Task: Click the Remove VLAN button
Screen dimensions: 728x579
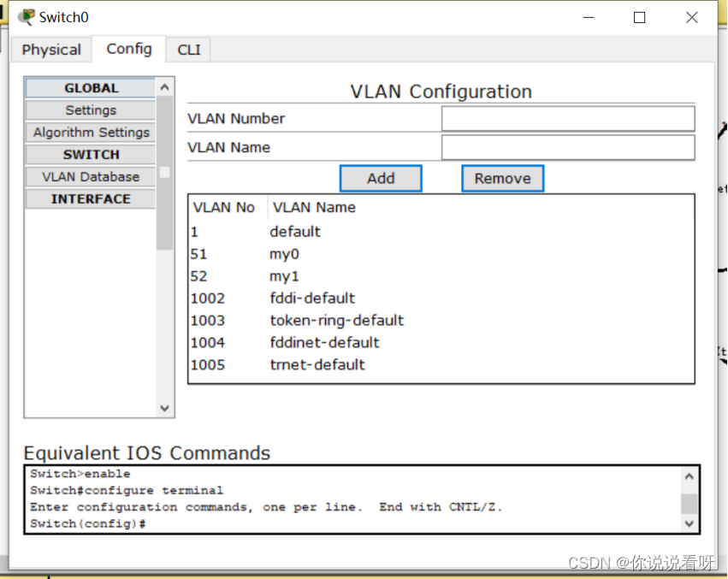Action: [x=502, y=178]
